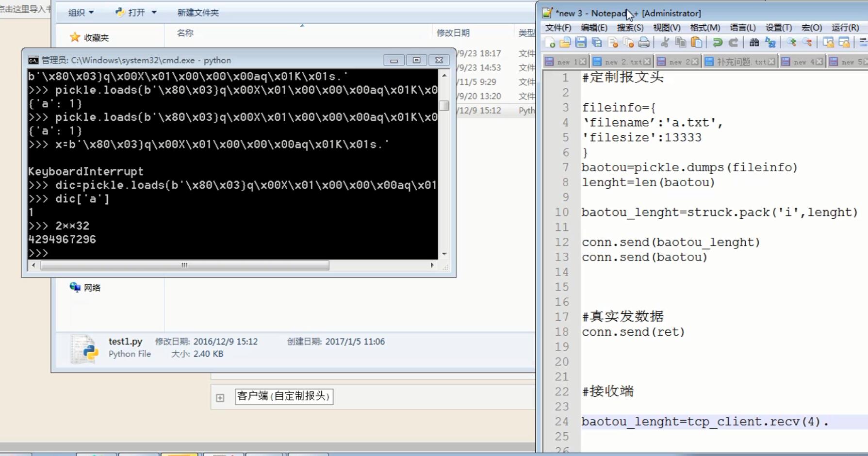Paste using the clipboard toolbar icon
Screen dimensions: 868x456
point(696,43)
